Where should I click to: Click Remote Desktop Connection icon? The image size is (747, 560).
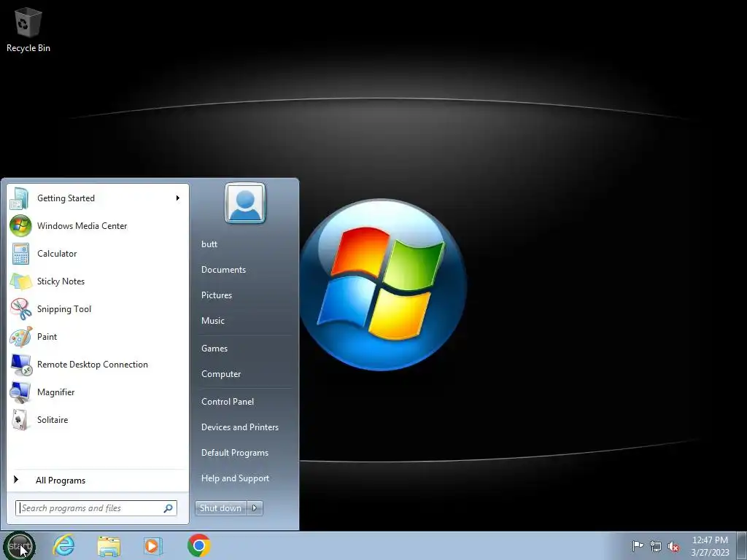pos(21,365)
